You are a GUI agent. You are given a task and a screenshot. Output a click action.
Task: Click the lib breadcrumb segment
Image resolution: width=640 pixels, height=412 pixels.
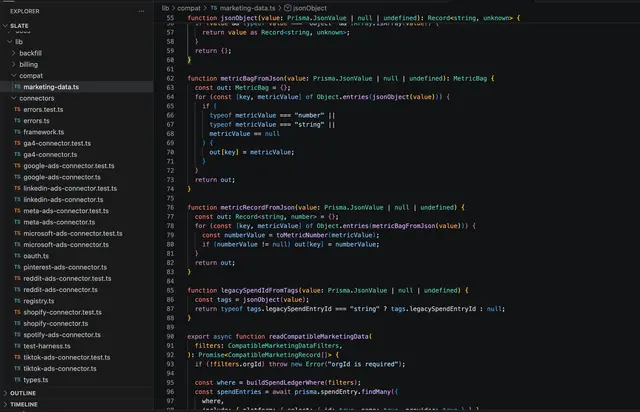click(165, 8)
